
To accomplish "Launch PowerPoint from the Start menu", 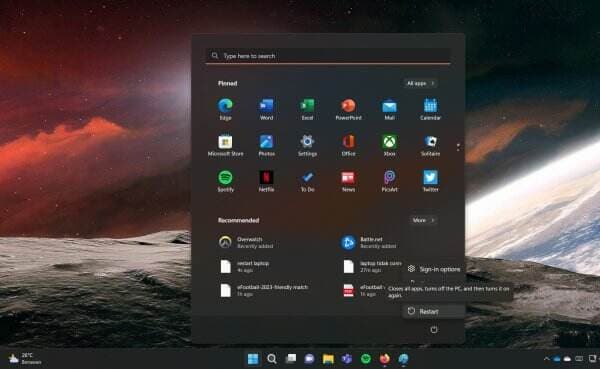I will [348, 109].
